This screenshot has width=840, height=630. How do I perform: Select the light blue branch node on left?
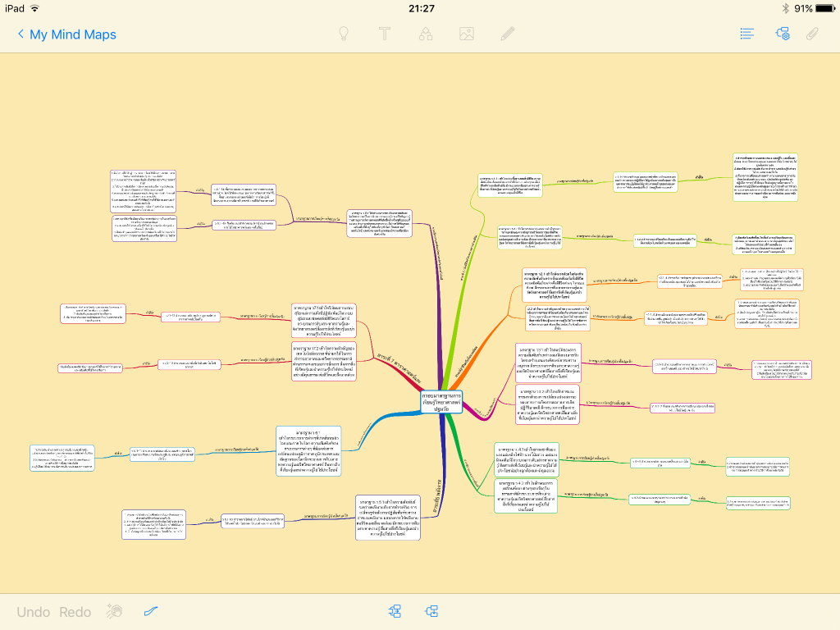click(307, 445)
